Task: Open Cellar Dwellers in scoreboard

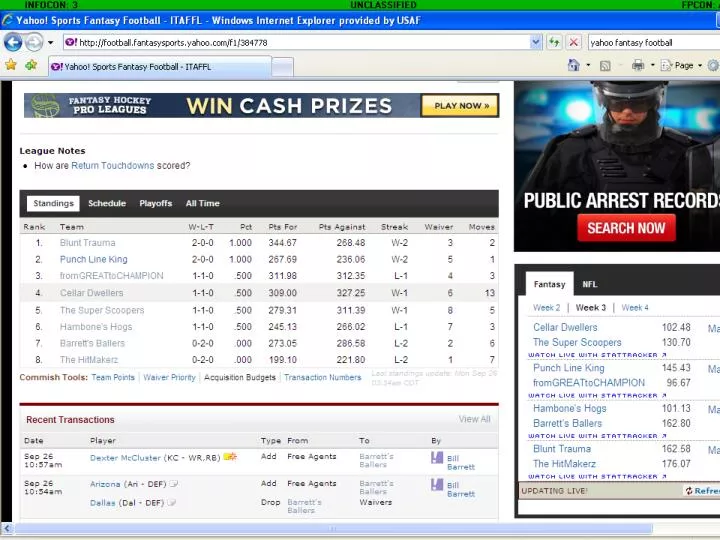Action: 565,327
